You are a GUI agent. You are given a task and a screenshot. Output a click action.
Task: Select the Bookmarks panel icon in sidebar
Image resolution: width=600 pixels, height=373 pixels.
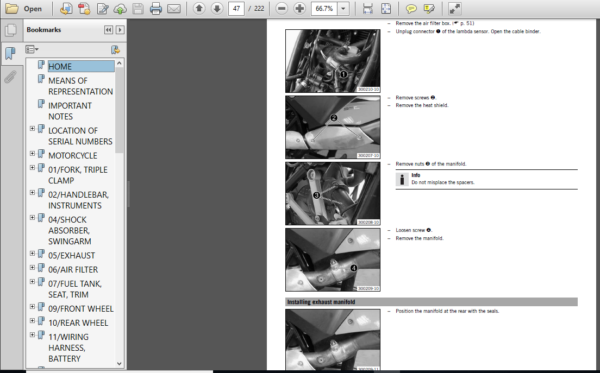(11, 53)
